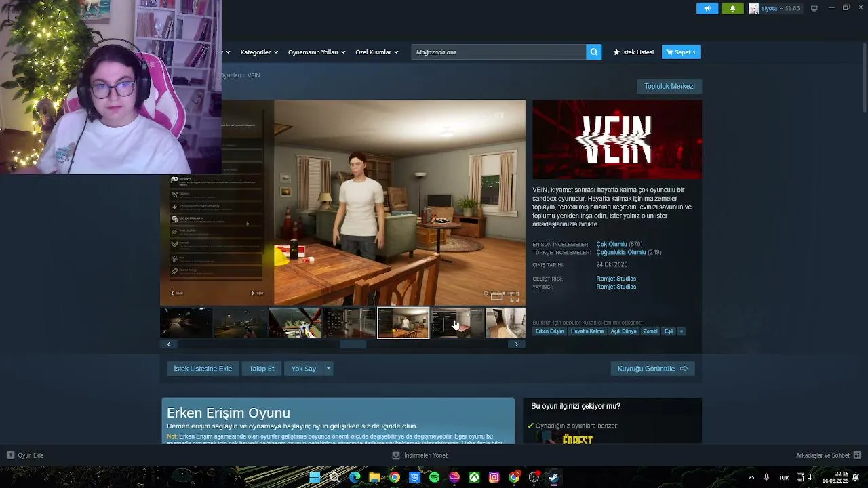Select the thumbnail under the mouse cursor

pos(458,323)
